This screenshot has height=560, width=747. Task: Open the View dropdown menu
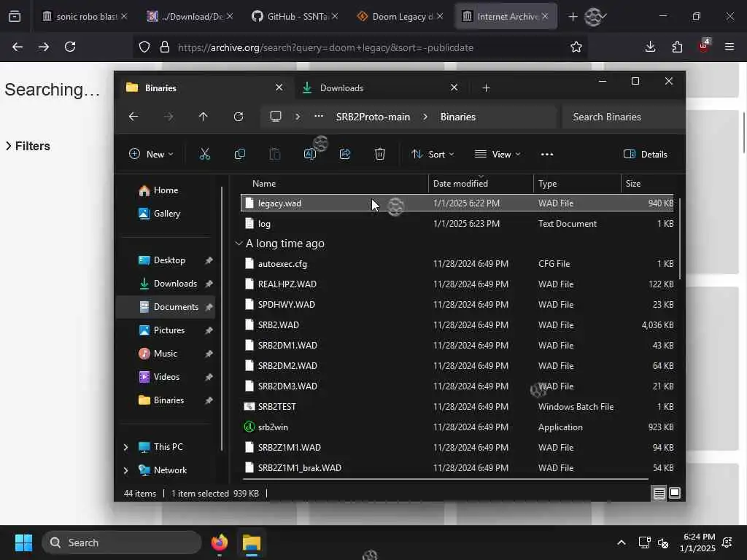pyautogui.click(x=498, y=155)
